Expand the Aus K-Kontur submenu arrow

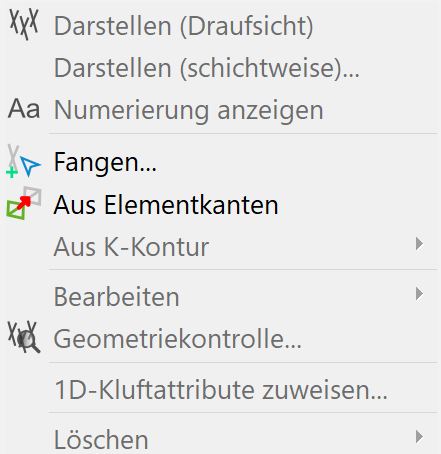click(x=419, y=244)
